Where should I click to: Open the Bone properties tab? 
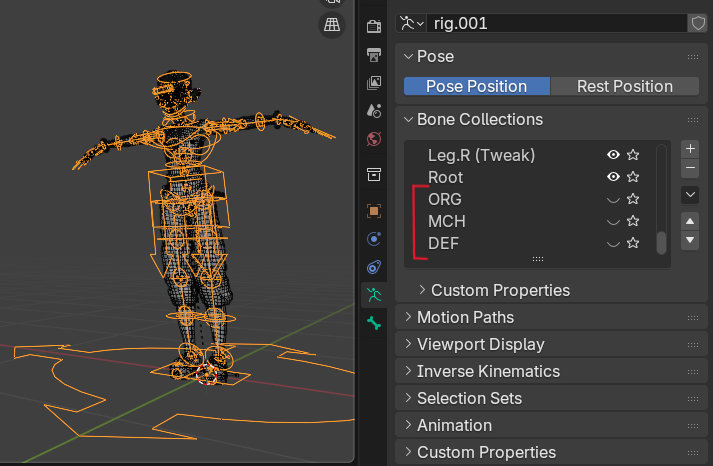(374, 323)
